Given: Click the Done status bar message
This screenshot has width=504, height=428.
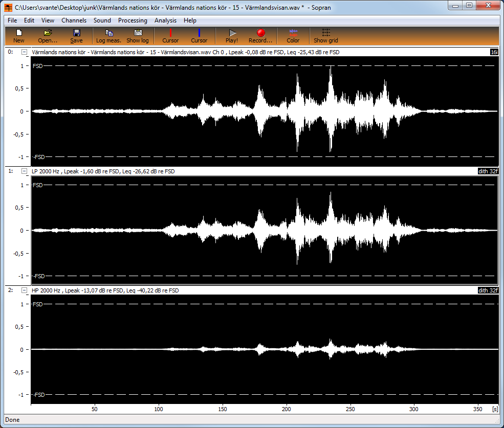Looking at the screenshot, I should click(12, 420).
